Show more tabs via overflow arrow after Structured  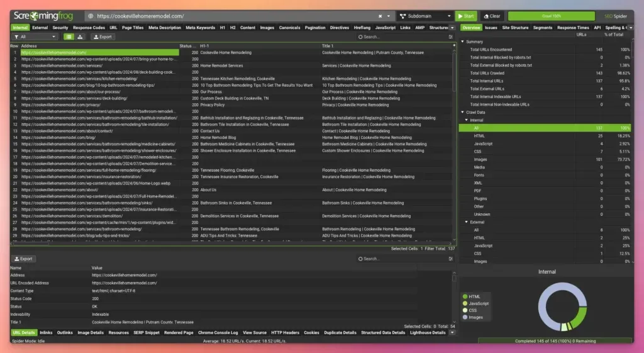452,28
